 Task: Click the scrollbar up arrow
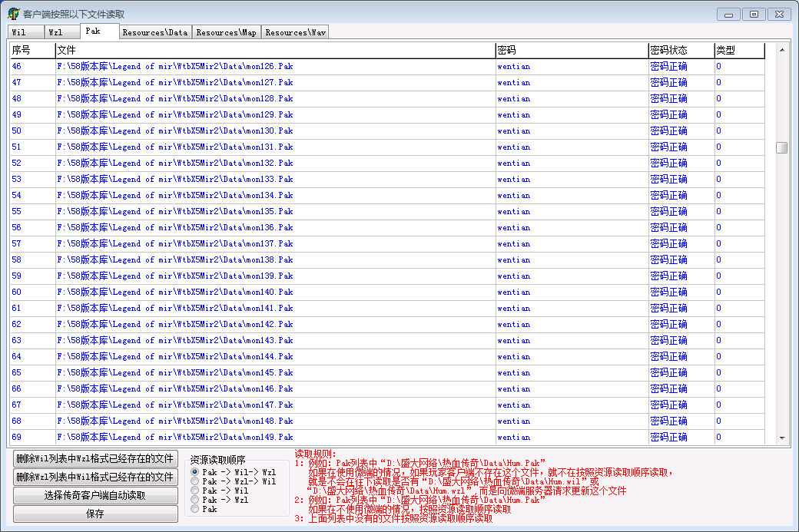(x=782, y=50)
